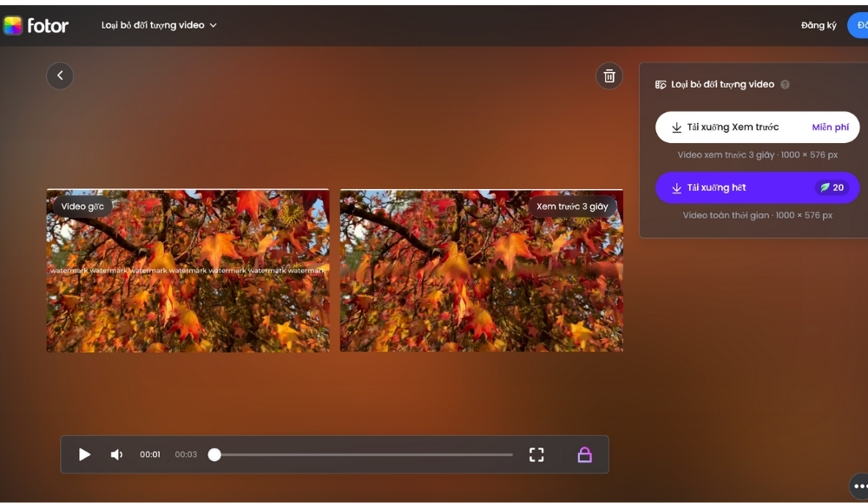The height and width of the screenshot is (503, 868).
Task: Play the video preview
Action: pos(84,454)
